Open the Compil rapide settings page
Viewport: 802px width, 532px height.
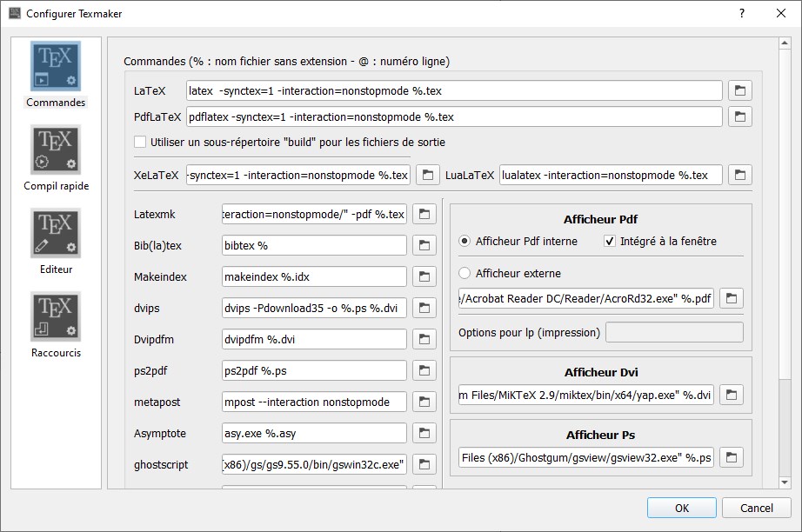[x=56, y=158]
